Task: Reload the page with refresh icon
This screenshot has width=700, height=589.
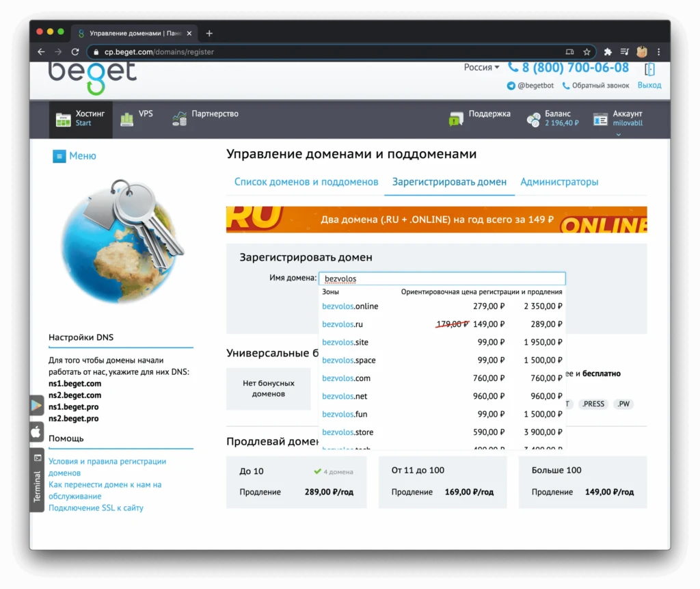Action: coord(75,52)
